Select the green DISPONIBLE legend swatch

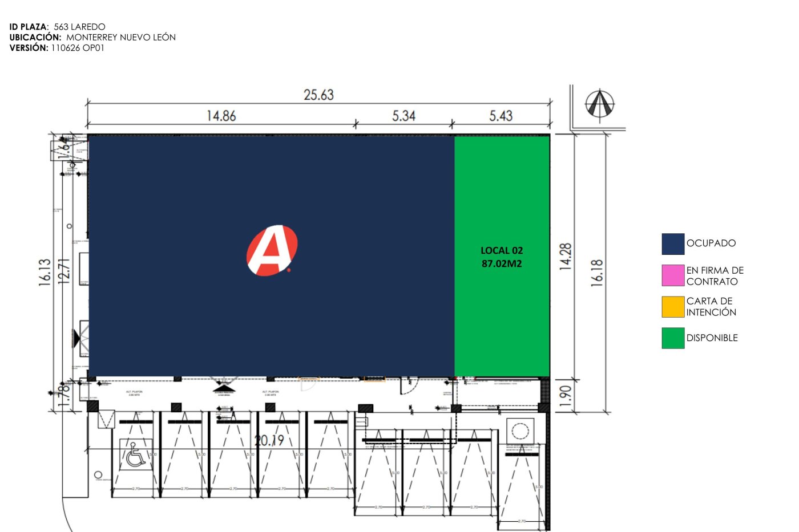(x=673, y=338)
